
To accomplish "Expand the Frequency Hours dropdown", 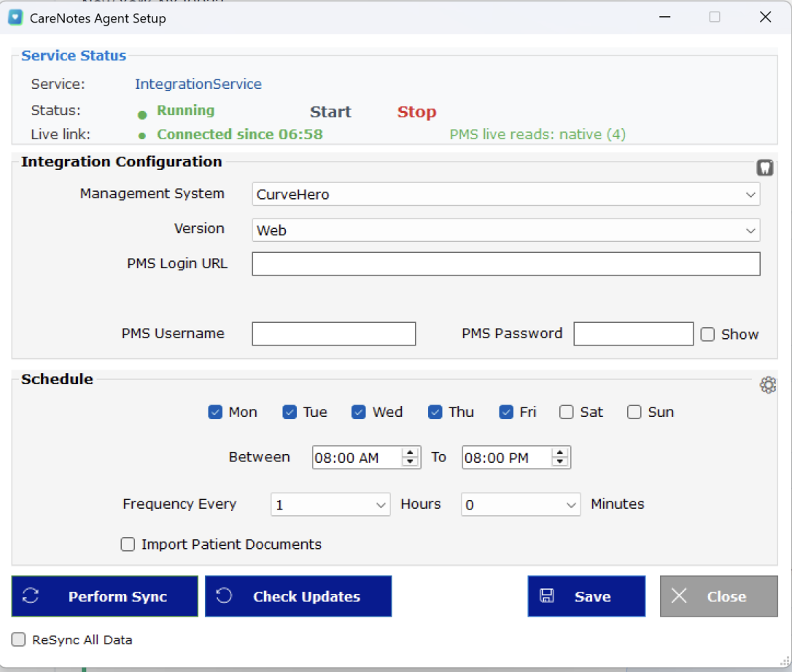I will pyautogui.click(x=330, y=504).
